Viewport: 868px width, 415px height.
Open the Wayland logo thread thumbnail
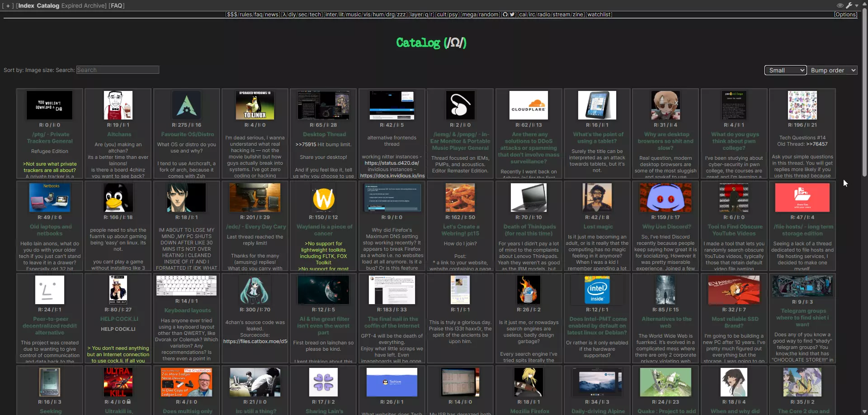pos(324,197)
